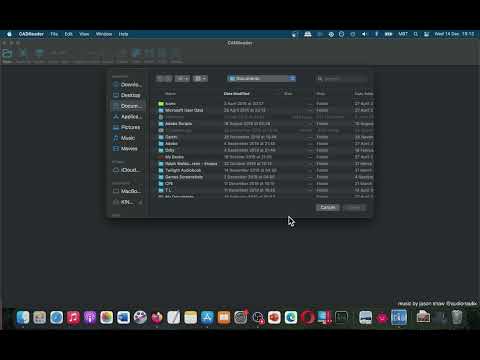Open the view mode dropdown
This screenshot has height=360, width=480.
point(182,78)
